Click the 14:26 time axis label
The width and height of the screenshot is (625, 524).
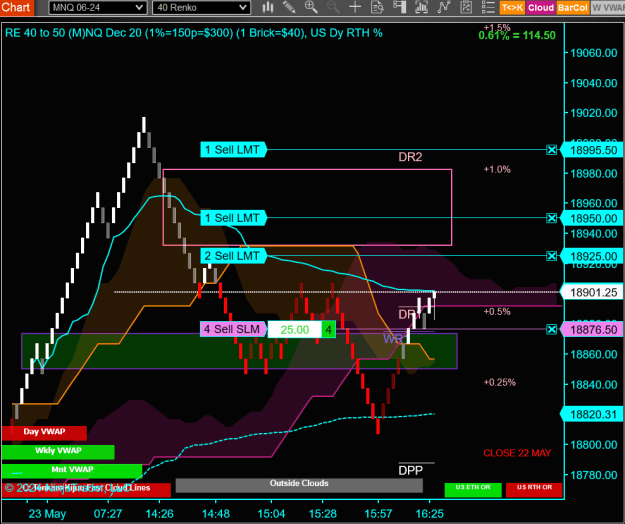[159, 514]
